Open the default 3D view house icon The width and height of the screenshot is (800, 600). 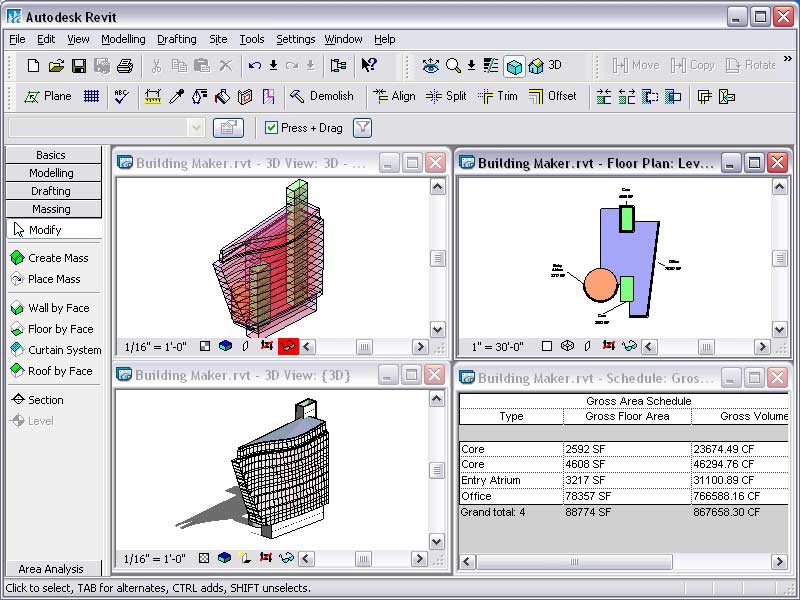coord(536,66)
